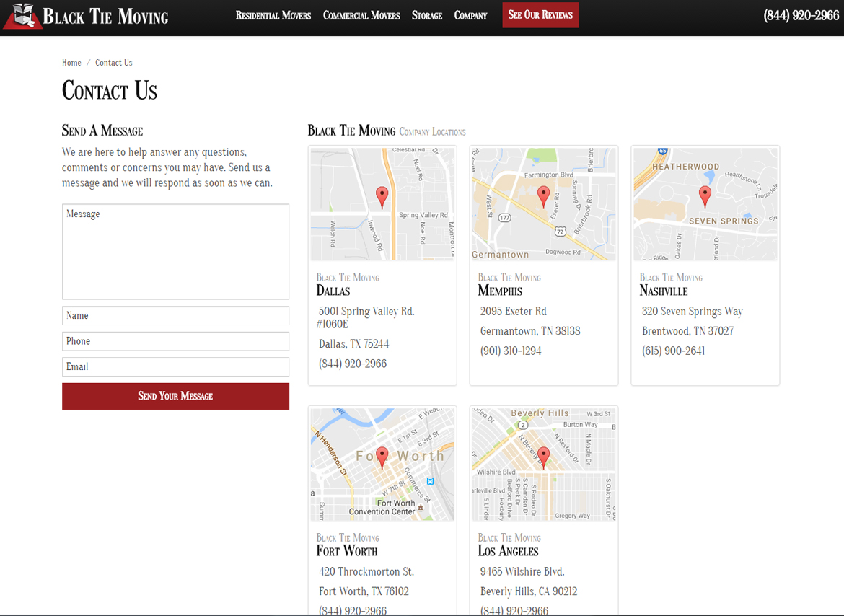This screenshot has height=616, width=844.
Task: Call the header phone number (844) 920-2966
Action: click(801, 16)
